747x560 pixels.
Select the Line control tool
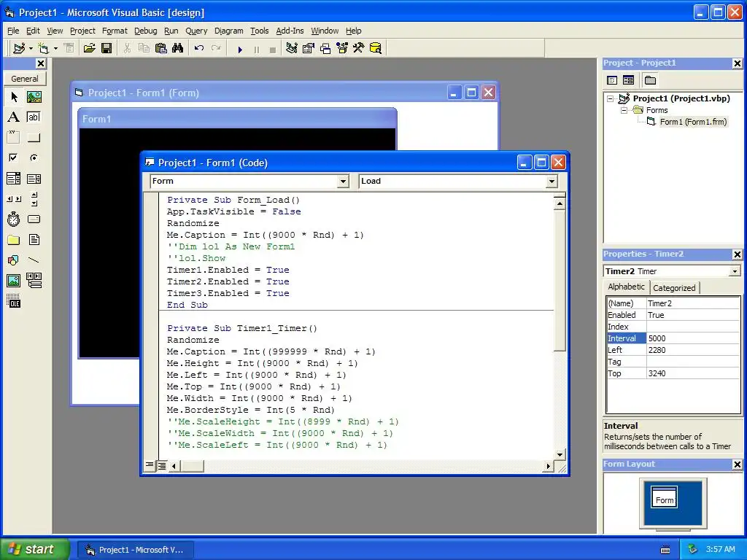[x=34, y=260]
